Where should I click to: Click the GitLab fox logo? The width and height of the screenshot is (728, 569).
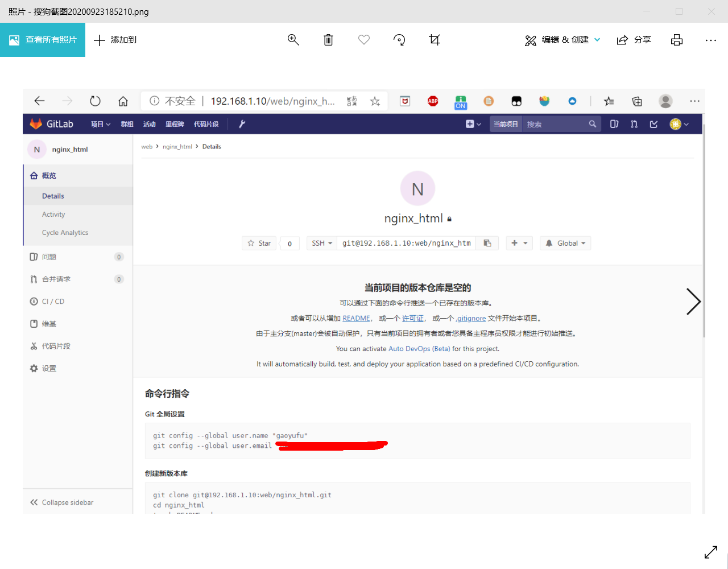36,124
